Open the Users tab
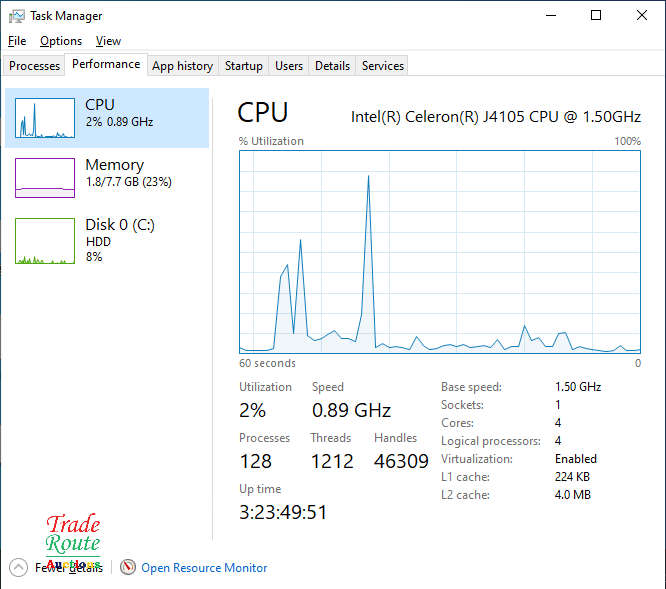 (x=289, y=66)
